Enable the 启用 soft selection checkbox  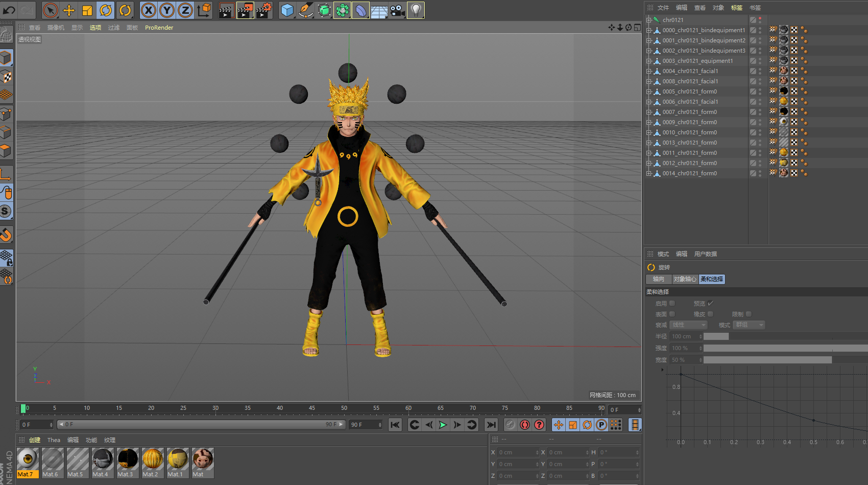pyautogui.click(x=672, y=304)
